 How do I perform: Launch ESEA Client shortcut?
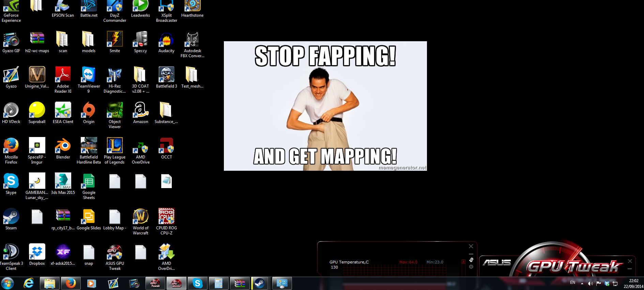pyautogui.click(x=63, y=113)
